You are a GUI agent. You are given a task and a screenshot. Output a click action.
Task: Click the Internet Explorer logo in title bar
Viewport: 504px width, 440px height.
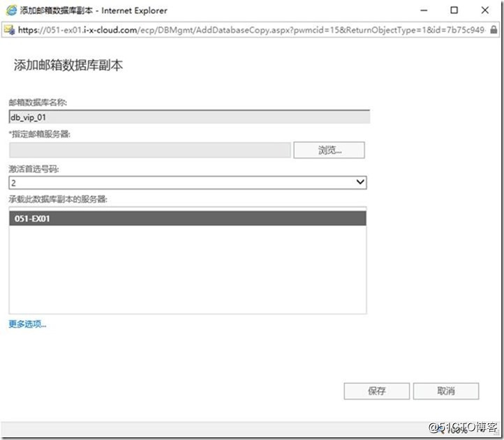(x=12, y=10)
